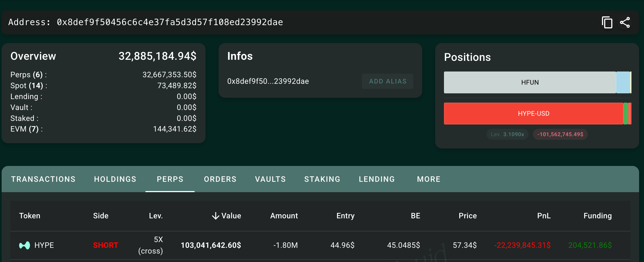Click the Spot (14) overview row
644x262 pixels.
[103, 85]
